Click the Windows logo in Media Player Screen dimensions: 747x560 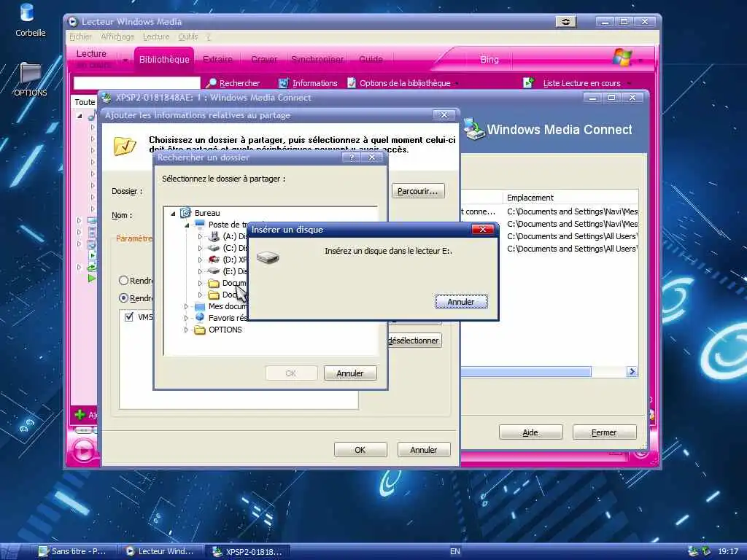tap(623, 57)
